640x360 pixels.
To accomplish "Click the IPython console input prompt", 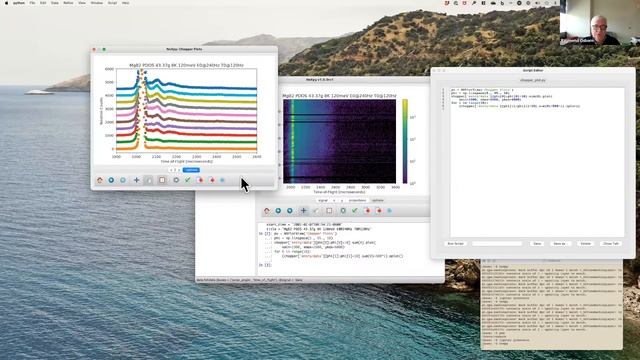I will pos(265,265).
